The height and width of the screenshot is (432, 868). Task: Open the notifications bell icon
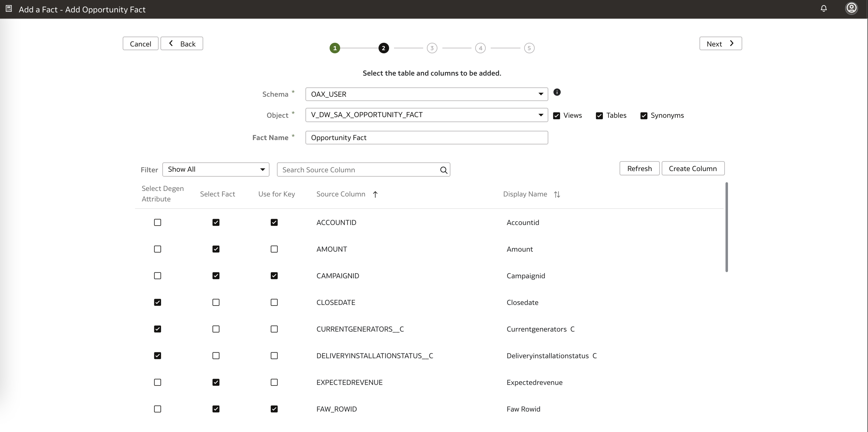(823, 9)
